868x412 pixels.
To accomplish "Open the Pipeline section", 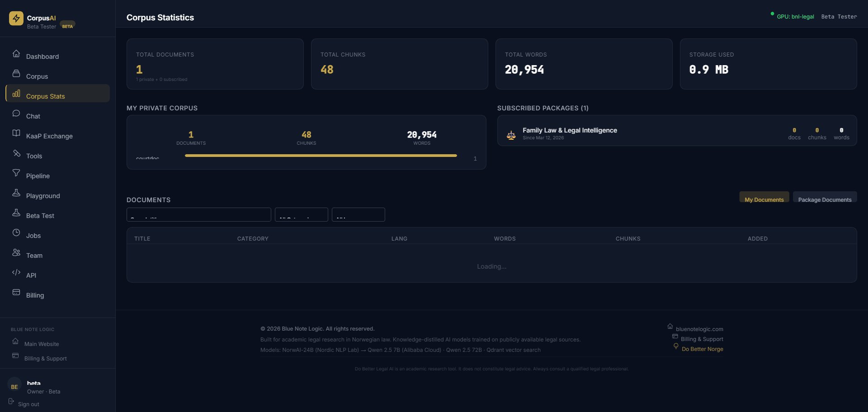I will [x=38, y=175].
